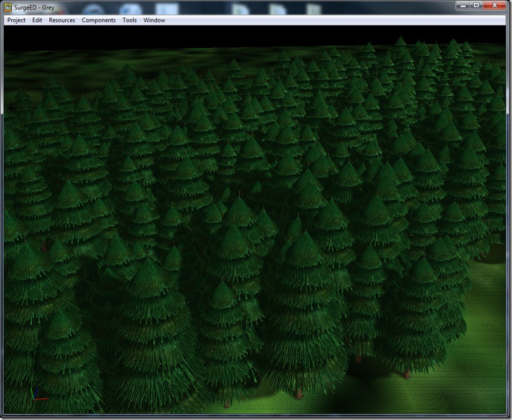Open the Edit menu

(x=37, y=20)
